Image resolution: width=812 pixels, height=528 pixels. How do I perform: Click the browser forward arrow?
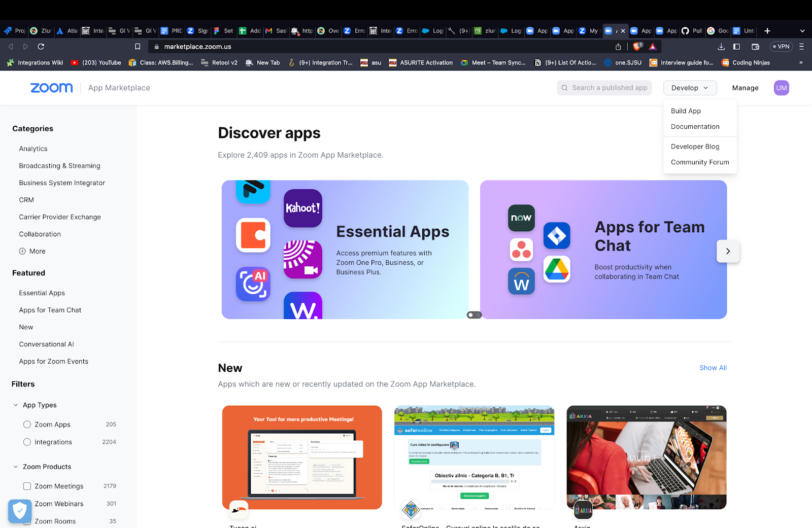[26, 47]
